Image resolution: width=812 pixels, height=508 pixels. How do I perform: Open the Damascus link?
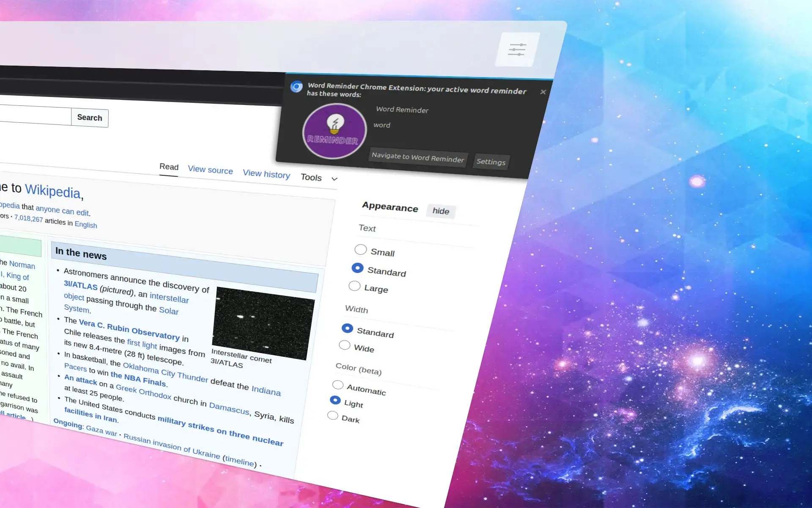pos(229,409)
